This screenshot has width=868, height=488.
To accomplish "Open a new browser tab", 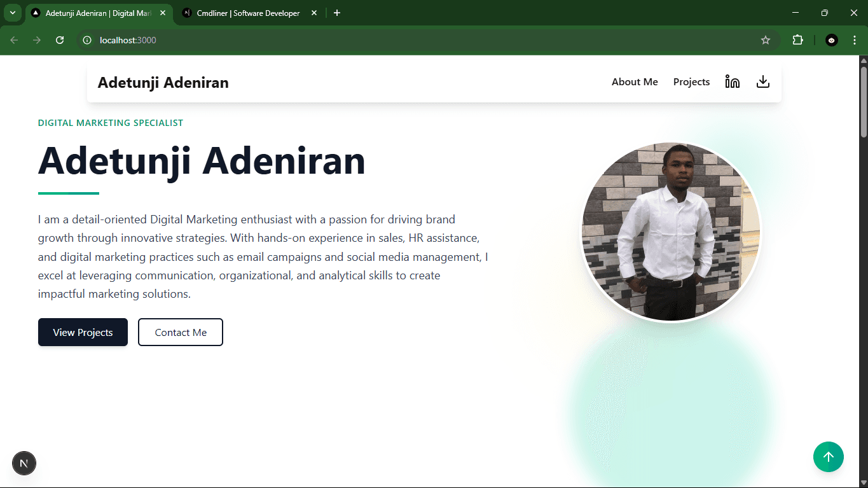I will 337,13.
